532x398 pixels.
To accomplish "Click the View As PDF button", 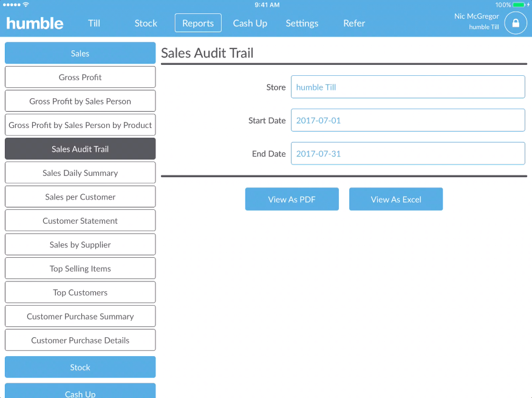I will [292, 199].
